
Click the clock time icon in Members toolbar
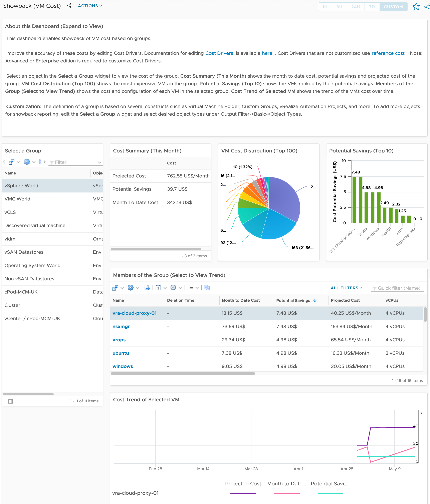pos(173,288)
